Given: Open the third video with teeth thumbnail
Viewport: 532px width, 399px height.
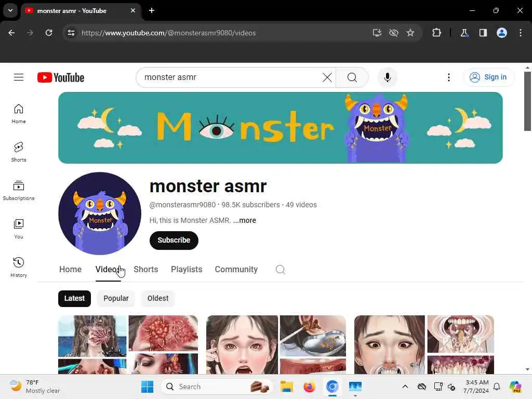Looking at the screenshot, I should click(x=424, y=345).
